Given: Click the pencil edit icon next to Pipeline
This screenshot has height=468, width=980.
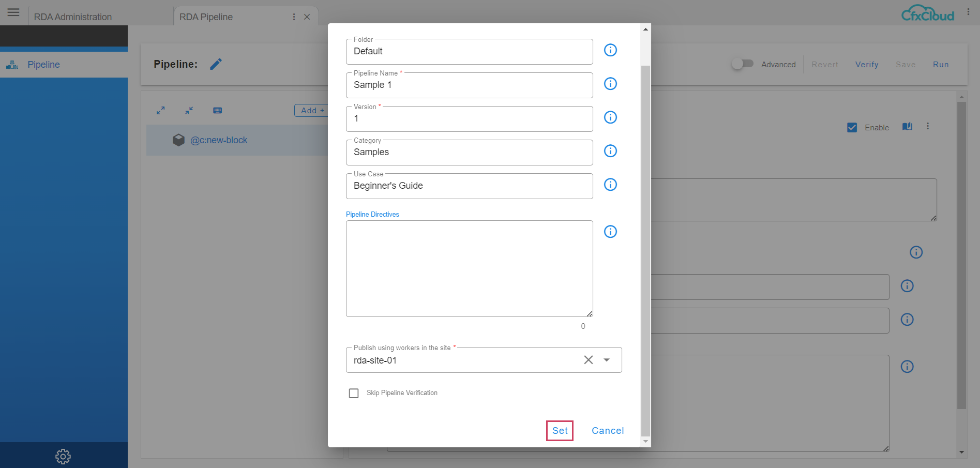Looking at the screenshot, I should pos(216,64).
